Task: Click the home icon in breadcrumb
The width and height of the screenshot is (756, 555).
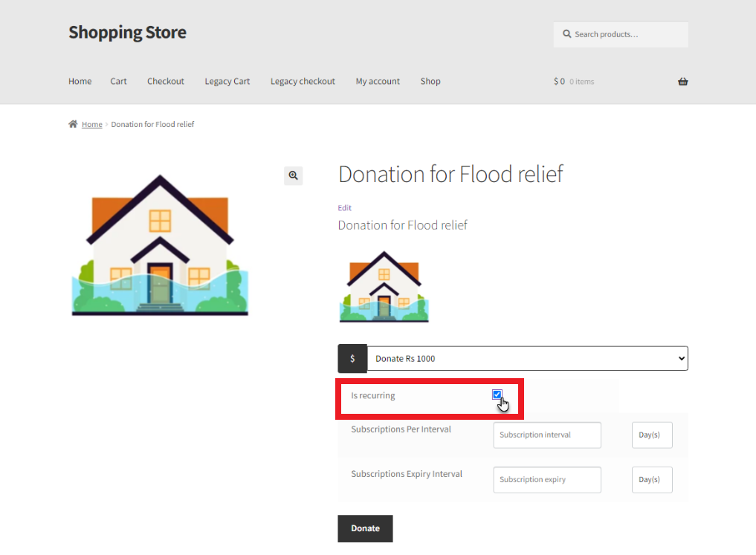Action: [x=73, y=124]
